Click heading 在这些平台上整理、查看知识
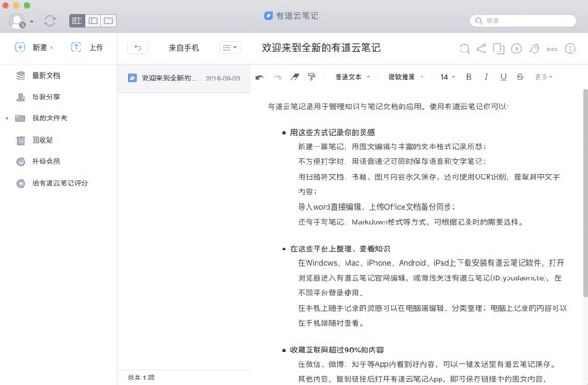Viewport: 588px width, 385px height. [340, 249]
